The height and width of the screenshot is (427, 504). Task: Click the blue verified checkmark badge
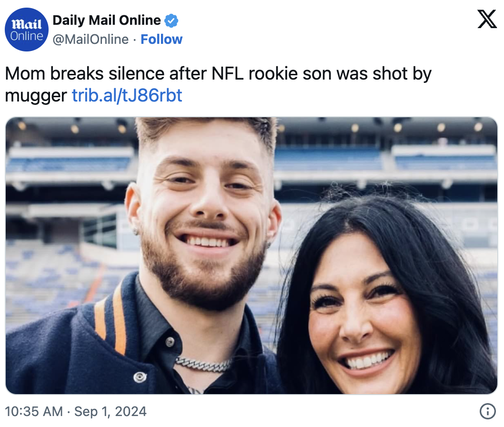coord(171,20)
